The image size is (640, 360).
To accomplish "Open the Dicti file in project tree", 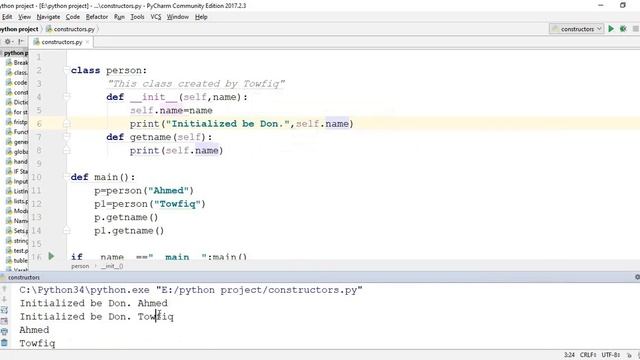I will (17, 102).
